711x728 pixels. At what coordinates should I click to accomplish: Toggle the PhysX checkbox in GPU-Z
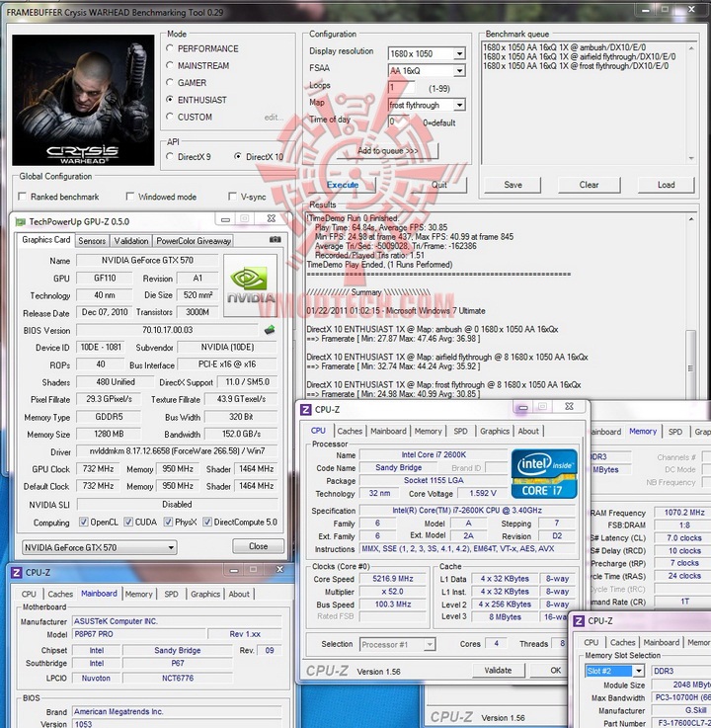(x=168, y=522)
